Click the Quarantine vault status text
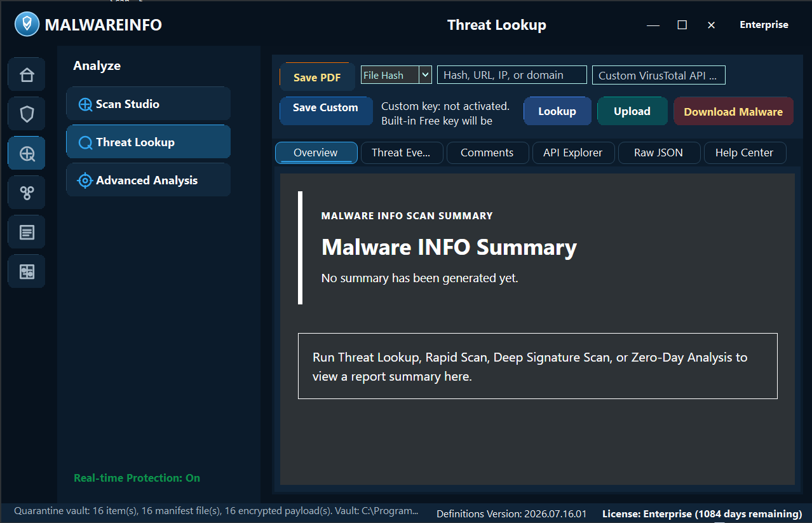This screenshot has width=812, height=523. point(216,511)
